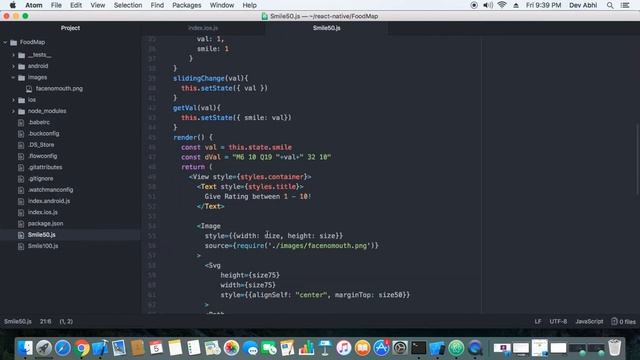The height and width of the screenshot is (360, 640).
Task: Collapse the FoodMap project folder
Action: pyautogui.click(x=5, y=42)
